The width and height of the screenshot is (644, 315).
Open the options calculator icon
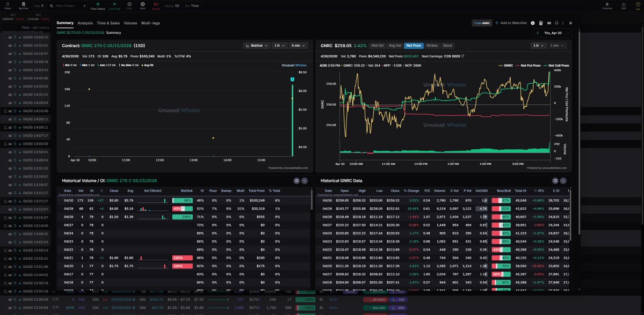click(541, 24)
